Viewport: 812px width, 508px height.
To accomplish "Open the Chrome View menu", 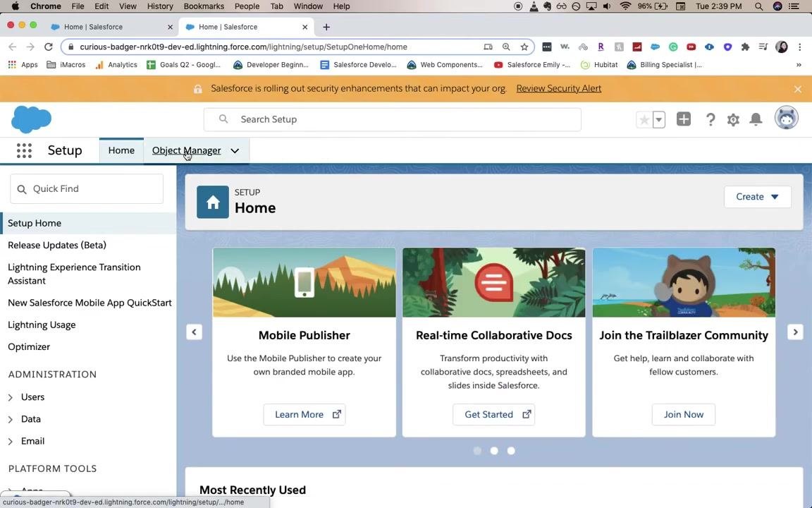I will point(128,6).
